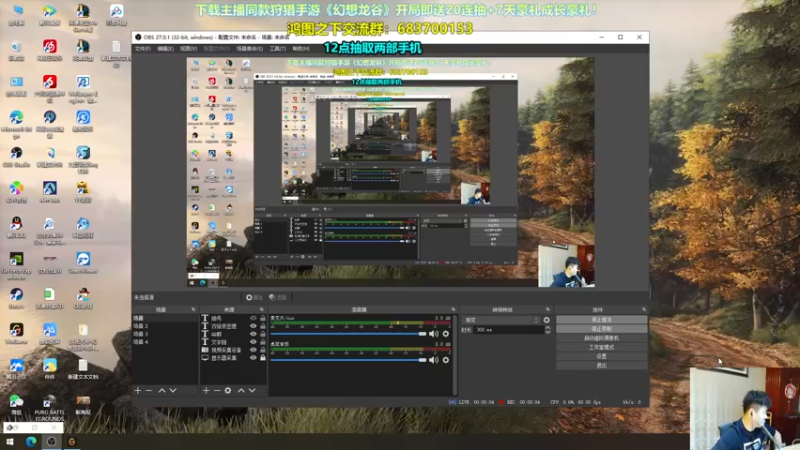The image size is (800, 450).
Task: Pop out the 控件 dock panel
Action: tap(644, 310)
